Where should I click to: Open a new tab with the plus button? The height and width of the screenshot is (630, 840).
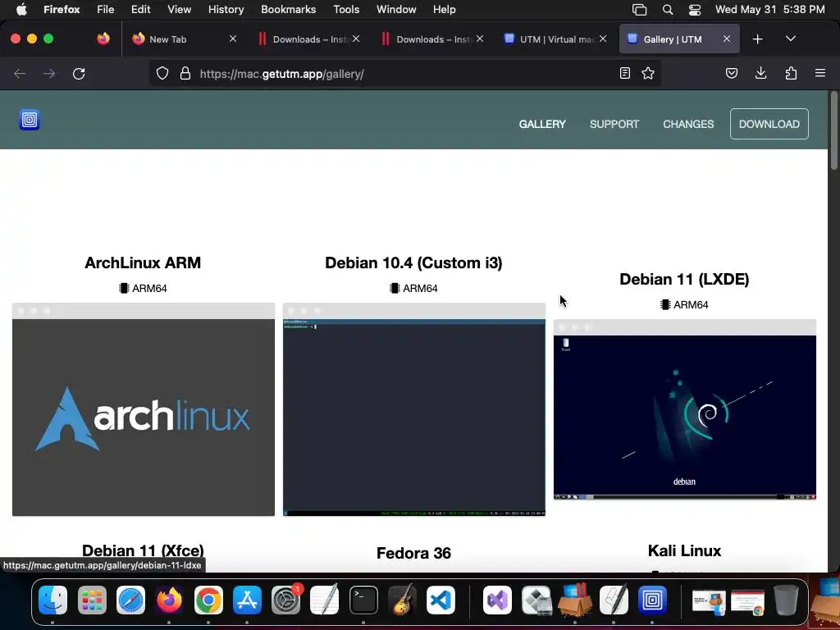point(757,39)
